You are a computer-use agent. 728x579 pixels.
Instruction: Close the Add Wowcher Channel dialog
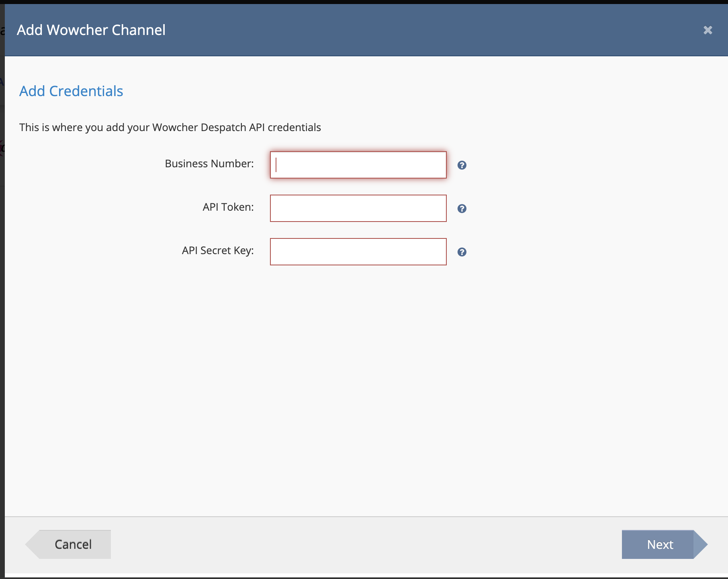coord(708,30)
